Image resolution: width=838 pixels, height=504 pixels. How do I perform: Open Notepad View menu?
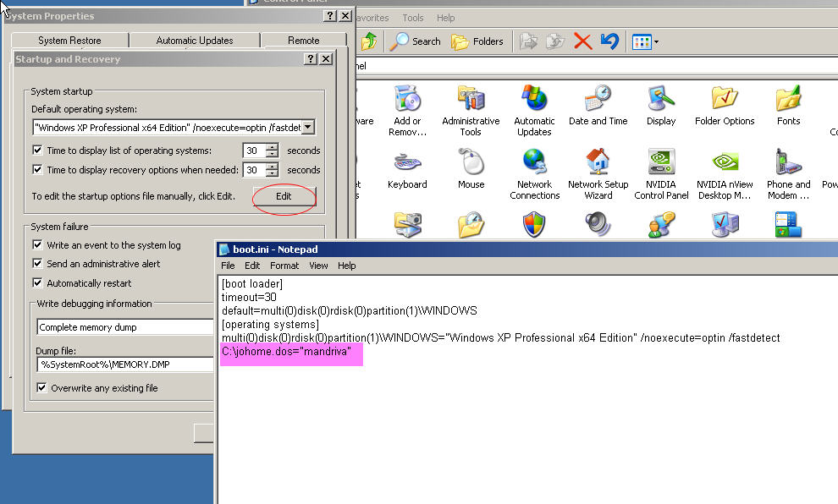[x=318, y=266]
